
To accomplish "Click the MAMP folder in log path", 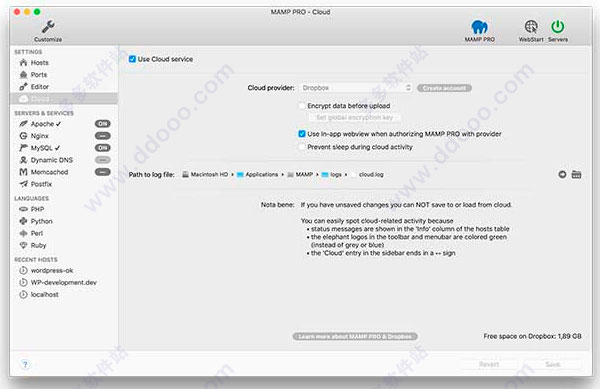I will [300, 174].
